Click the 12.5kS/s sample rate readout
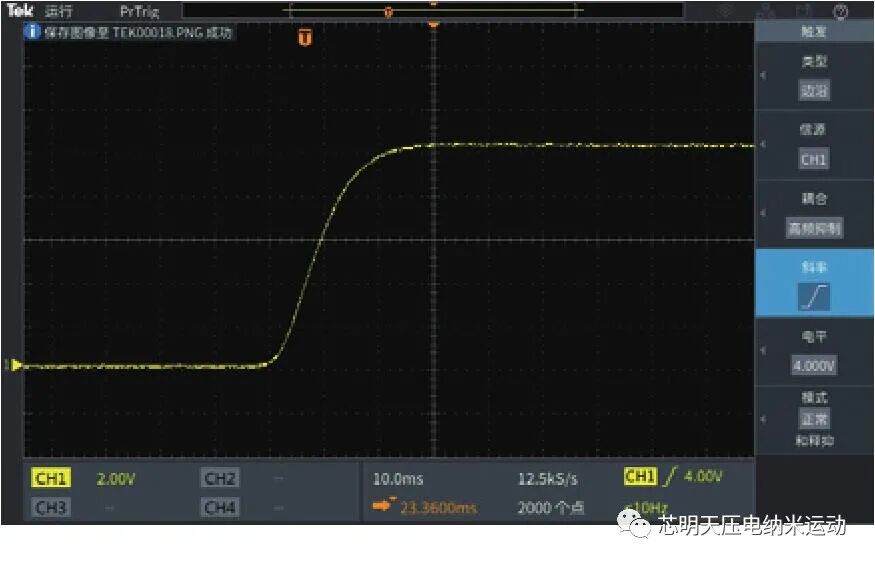 tap(547, 479)
